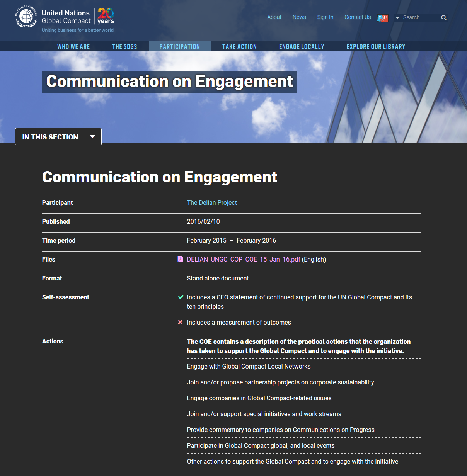This screenshot has height=476, width=467.
Task: Expand the In This Section dropdown
Action: tap(58, 137)
